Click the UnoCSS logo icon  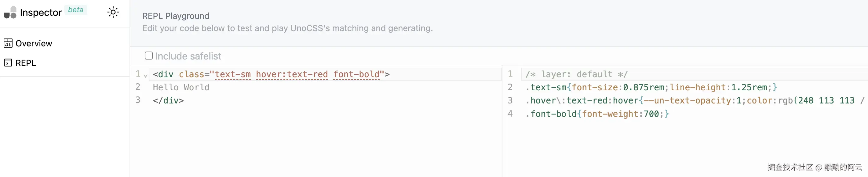10,13
